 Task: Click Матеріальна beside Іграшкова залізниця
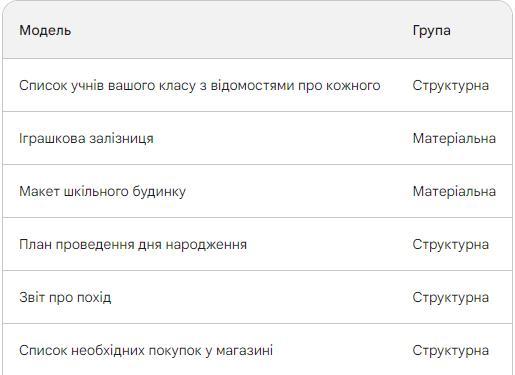tap(454, 138)
